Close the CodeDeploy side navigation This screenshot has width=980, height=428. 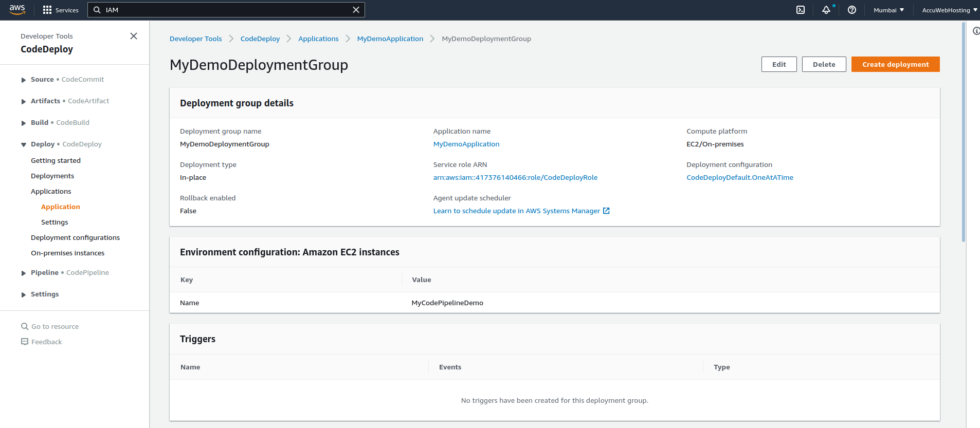pyautogui.click(x=134, y=36)
